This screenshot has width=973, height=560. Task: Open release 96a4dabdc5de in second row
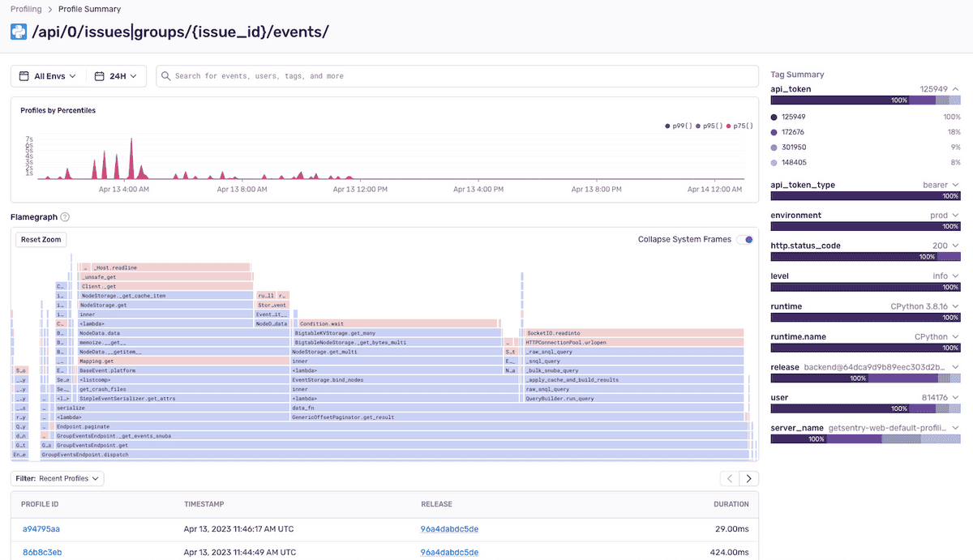point(449,553)
